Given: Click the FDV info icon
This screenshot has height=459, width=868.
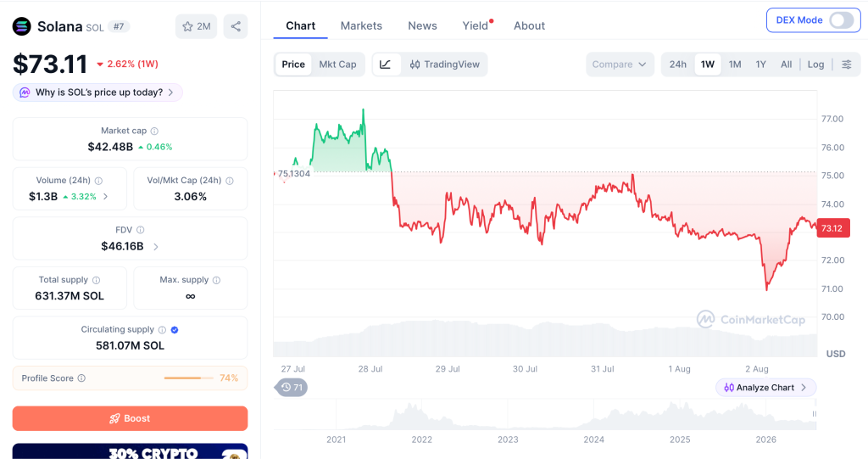Looking at the screenshot, I should [x=141, y=230].
